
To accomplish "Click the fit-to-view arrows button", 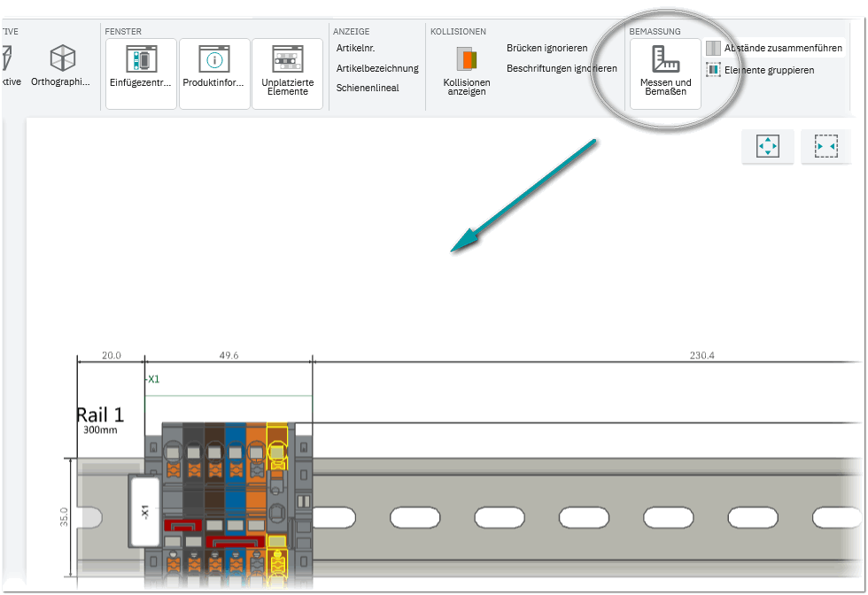I will [x=768, y=147].
